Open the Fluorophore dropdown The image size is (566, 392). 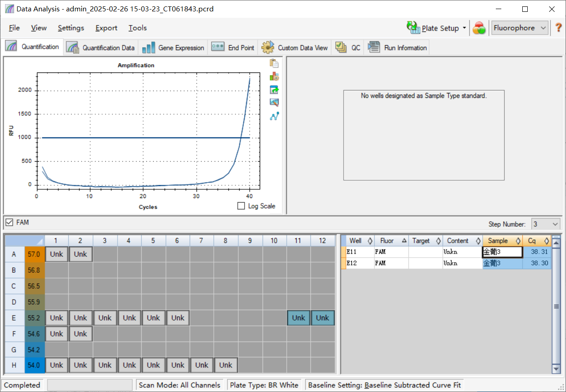tap(520, 28)
